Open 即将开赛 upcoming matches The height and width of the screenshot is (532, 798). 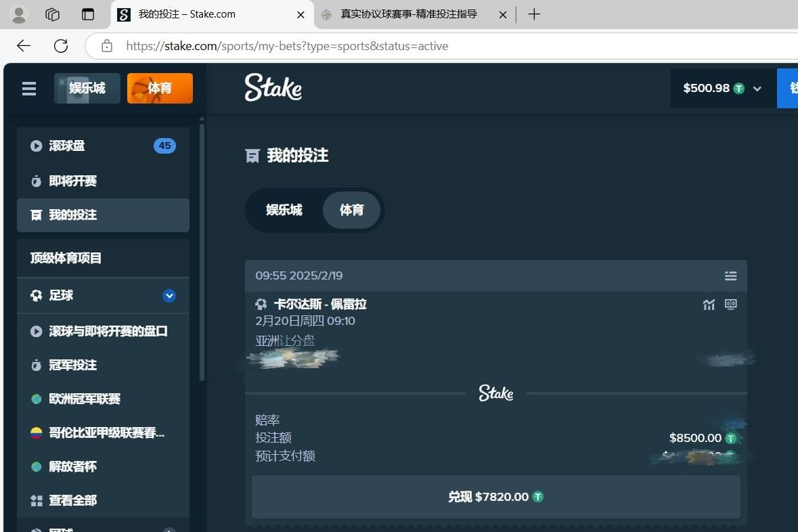pos(104,181)
